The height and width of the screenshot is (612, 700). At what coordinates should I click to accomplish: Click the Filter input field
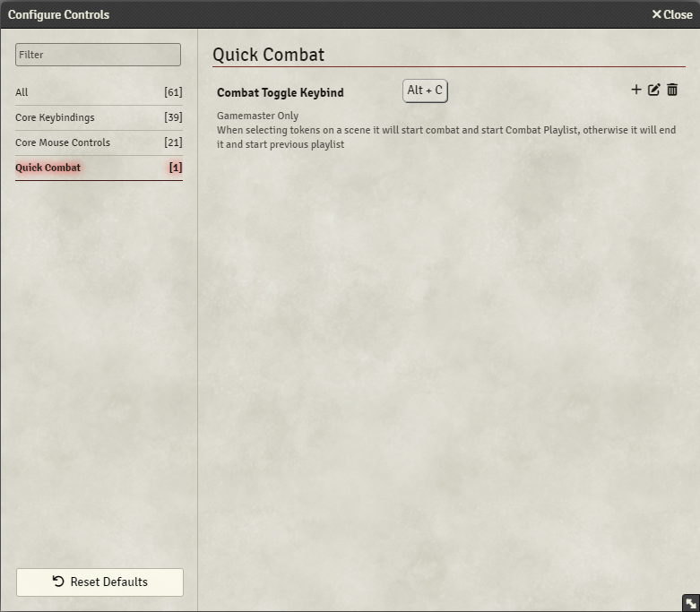pos(99,55)
